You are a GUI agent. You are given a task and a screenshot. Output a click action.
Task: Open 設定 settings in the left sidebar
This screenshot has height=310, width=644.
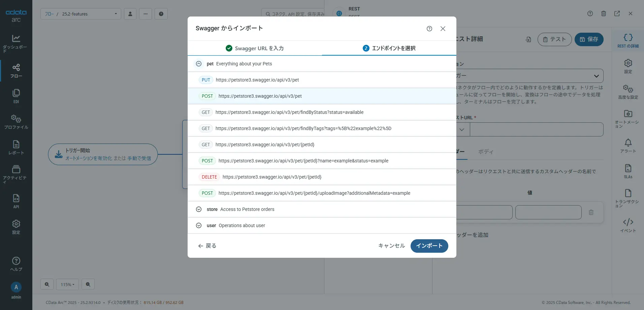(16, 227)
